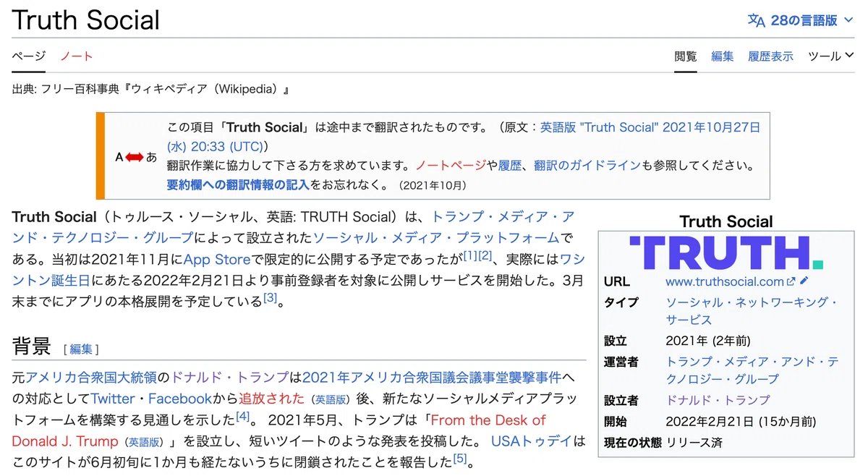The image size is (868, 476).
Task: Click the translation language icon beside 28の言語版
Action: 757,20
